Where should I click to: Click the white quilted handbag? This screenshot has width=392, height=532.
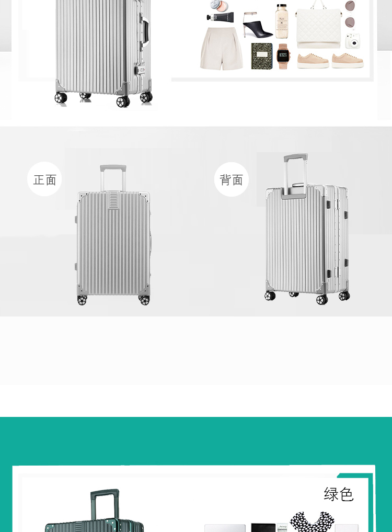[318, 25]
